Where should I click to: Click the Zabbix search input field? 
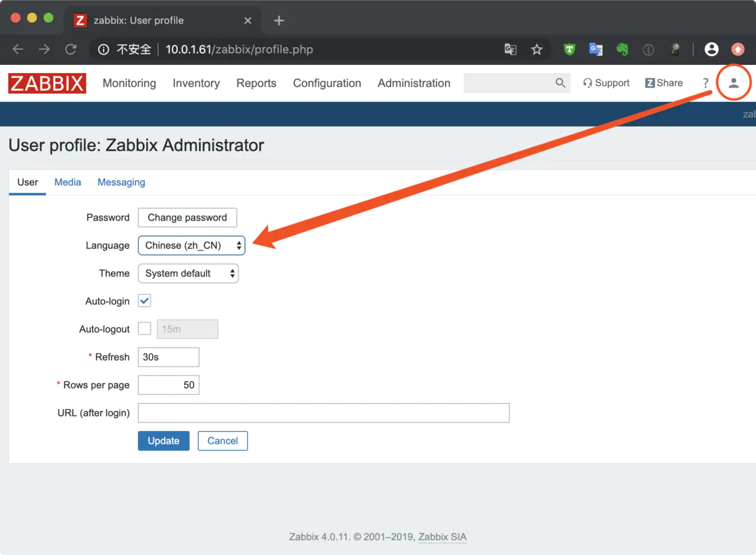[509, 83]
